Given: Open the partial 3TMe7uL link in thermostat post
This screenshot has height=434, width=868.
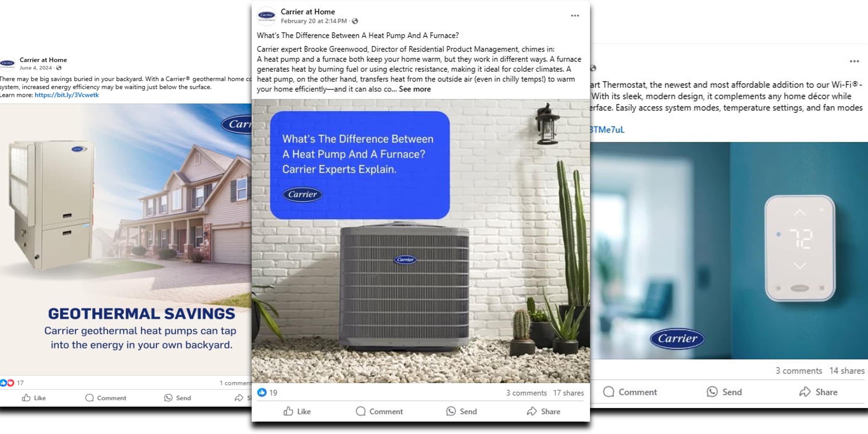Looking at the screenshot, I should click(607, 130).
